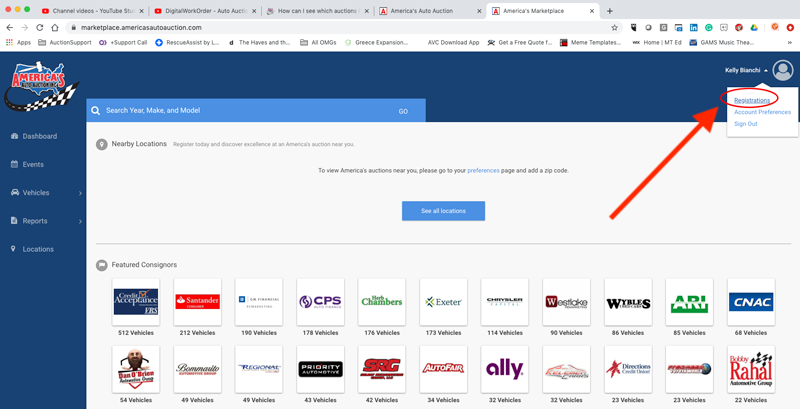Open the ally consignor tile

coord(505,369)
